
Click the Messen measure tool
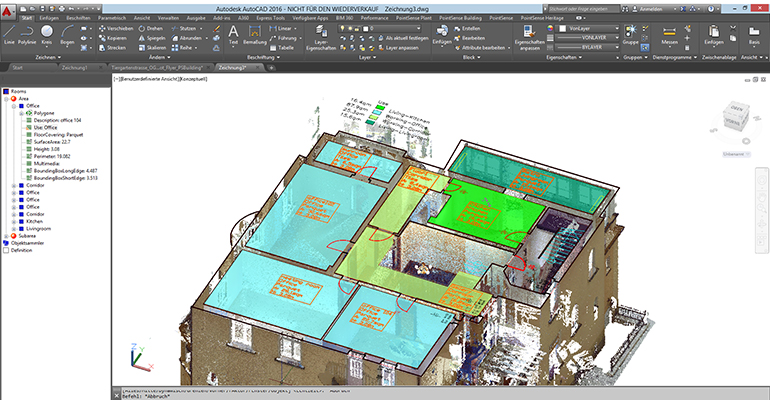coord(669,34)
